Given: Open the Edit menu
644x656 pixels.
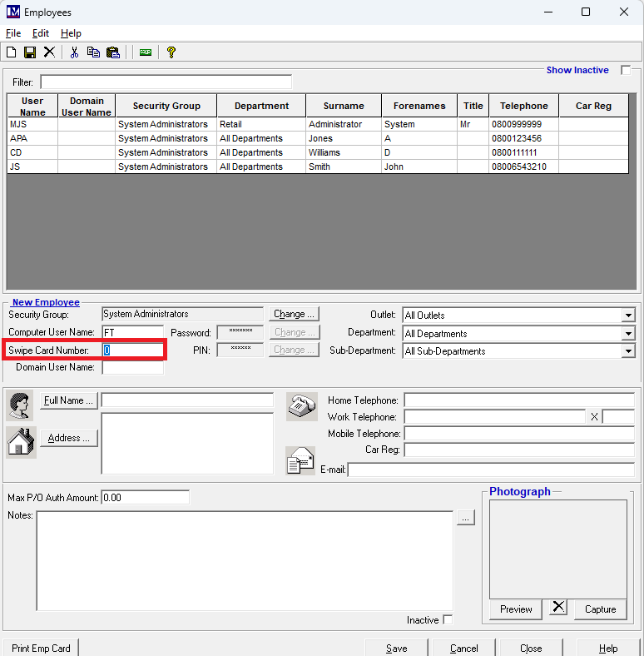Looking at the screenshot, I should 41,33.
